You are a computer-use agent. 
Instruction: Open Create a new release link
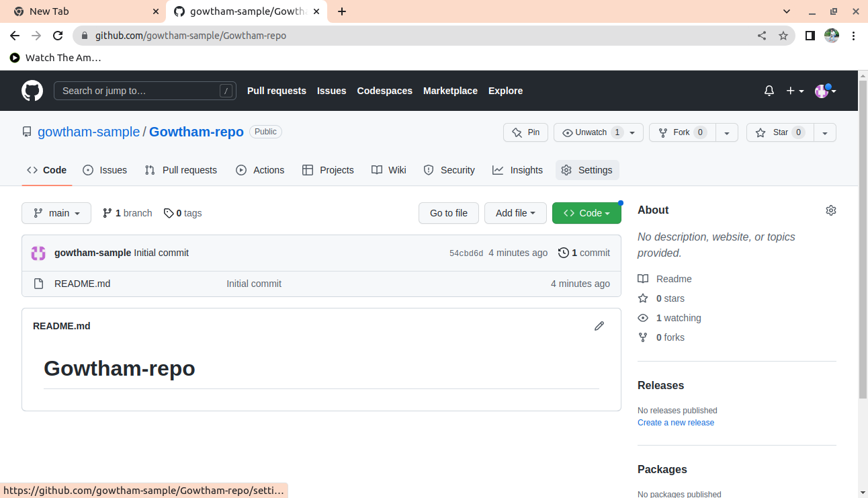point(675,423)
